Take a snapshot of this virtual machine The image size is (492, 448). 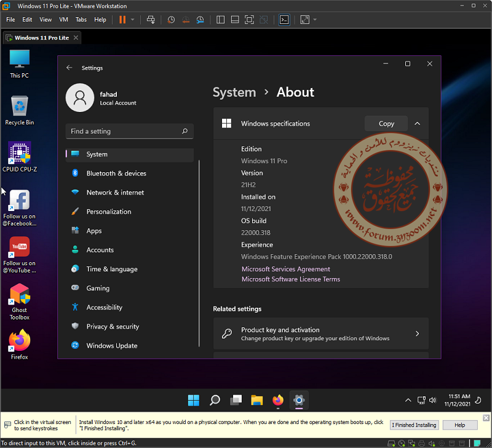pyautogui.click(x=171, y=20)
